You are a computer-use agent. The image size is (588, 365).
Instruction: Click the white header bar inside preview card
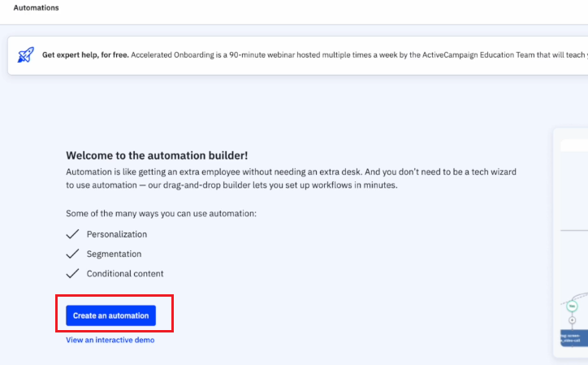pos(574,146)
